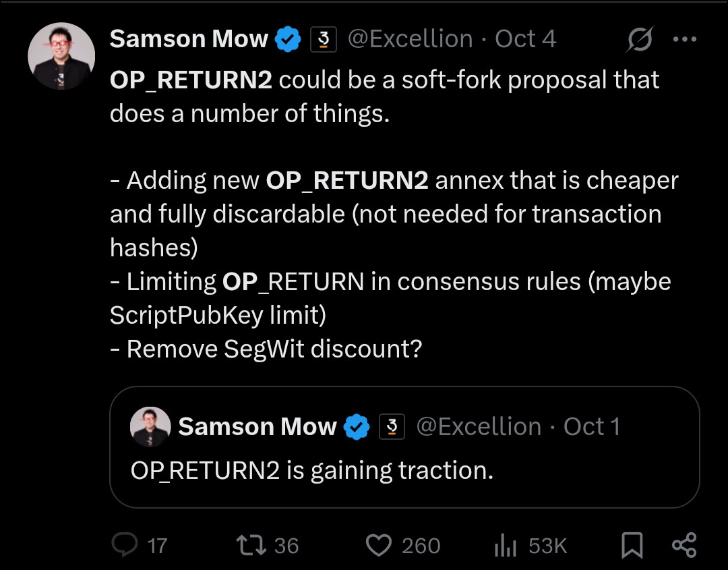The height and width of the screenshot is (570, 728).
Task: Click the affiliation badge beside main author name
Action: 323,40
